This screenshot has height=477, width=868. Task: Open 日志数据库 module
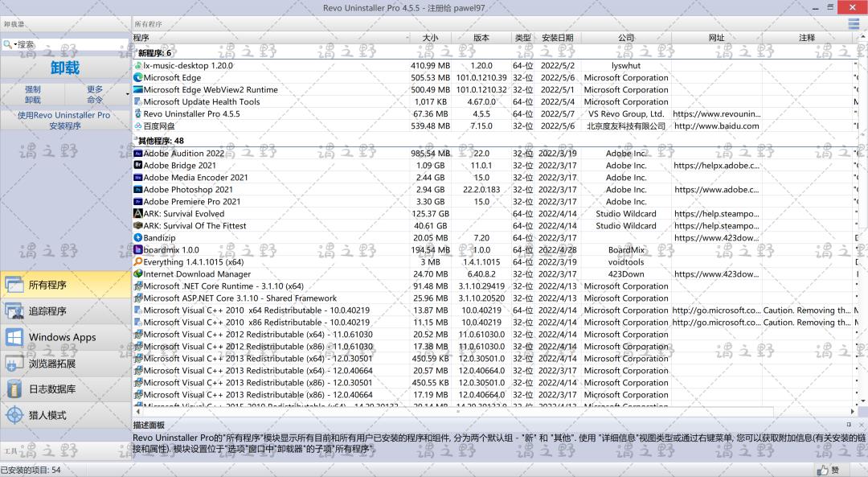(x=65, y=389)
